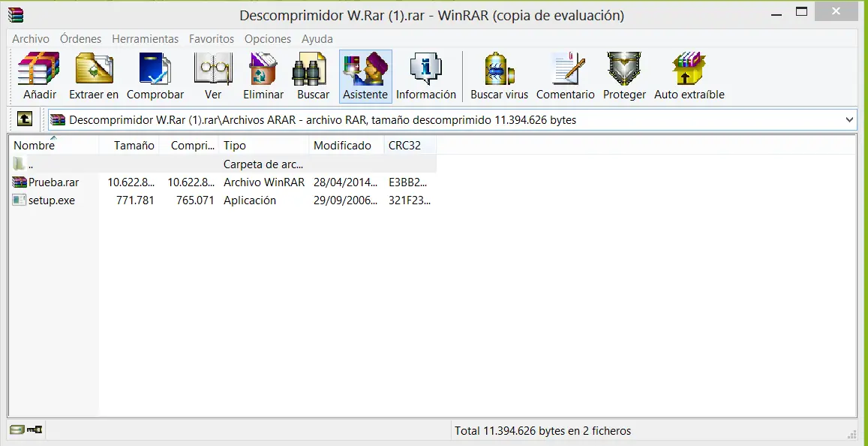The height and width of the screenshot is (446, 868).
Task: Sort by Compri... column header
Action: click(189, 145)
